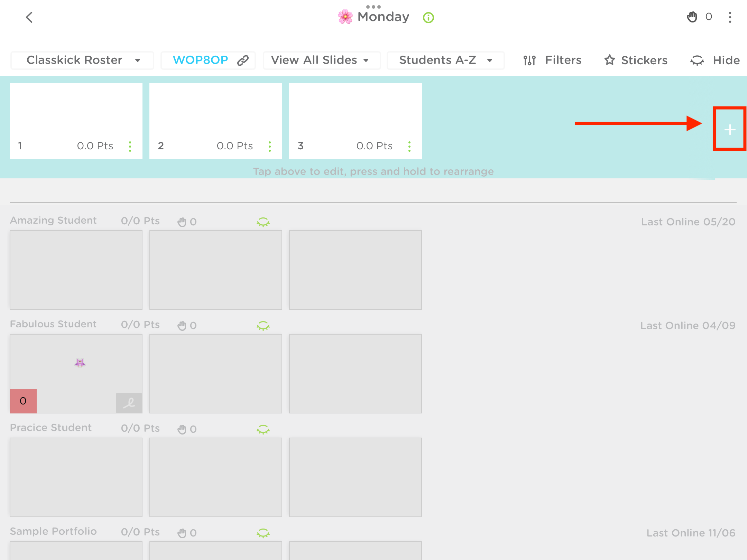747x560 pixels.
Task: Go back with the back arrow
Action: [x=29, y=18]
